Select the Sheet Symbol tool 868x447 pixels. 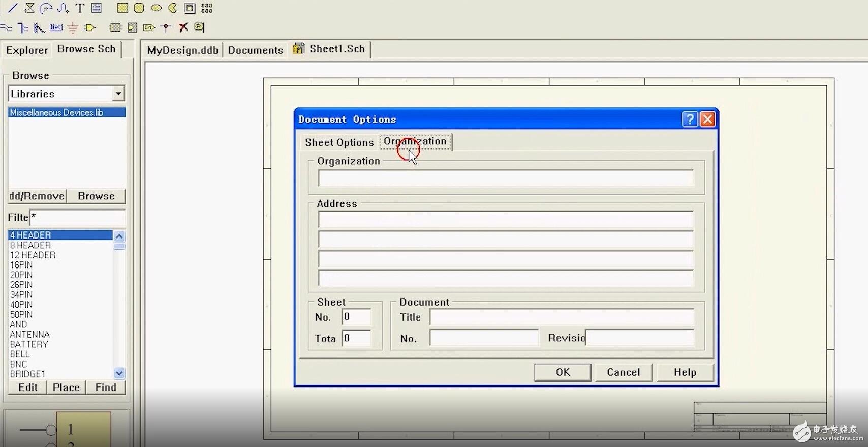tap(115, 27)
